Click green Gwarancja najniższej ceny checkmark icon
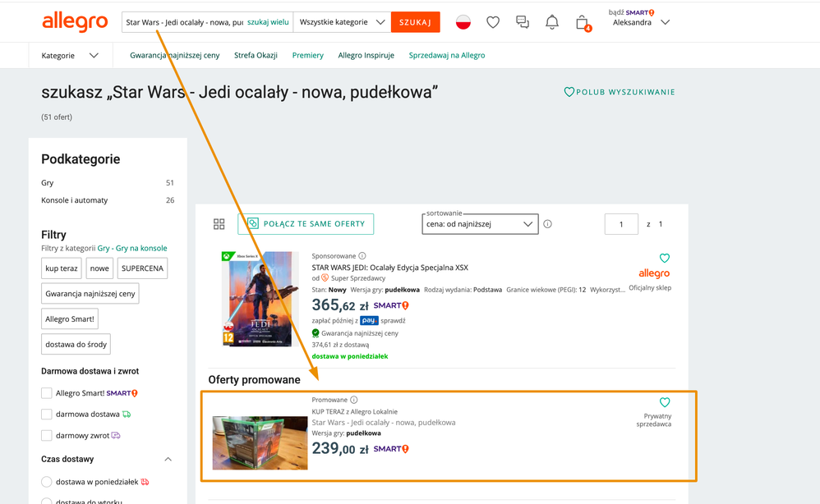The image size is (820, 504). 316,333
